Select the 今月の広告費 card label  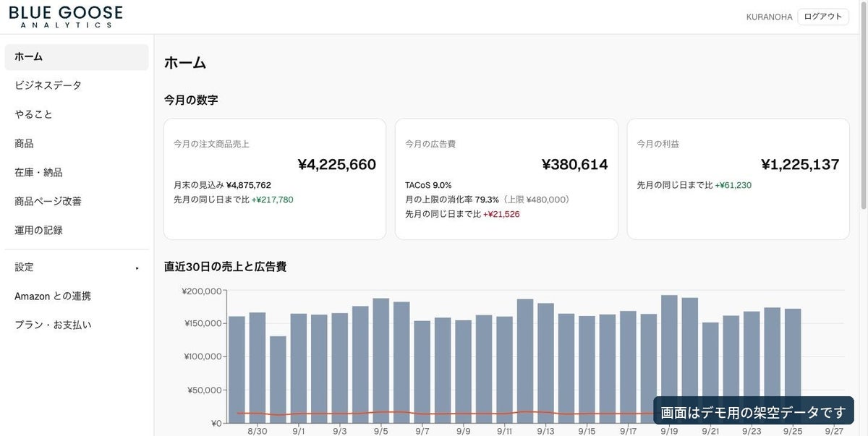[430, 144]
